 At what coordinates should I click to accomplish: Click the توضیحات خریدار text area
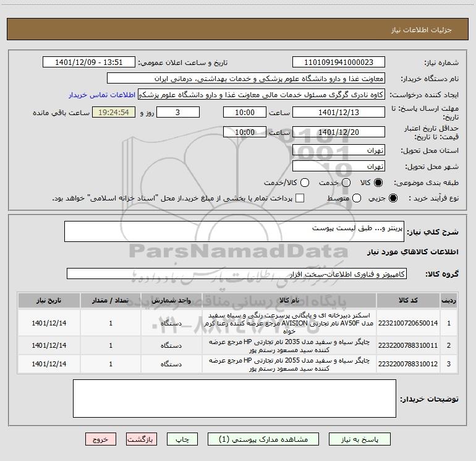click(234, 399)
